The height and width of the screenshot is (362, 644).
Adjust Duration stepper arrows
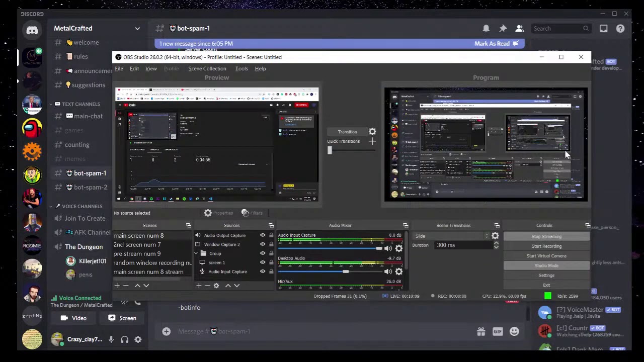click(496, 245)
